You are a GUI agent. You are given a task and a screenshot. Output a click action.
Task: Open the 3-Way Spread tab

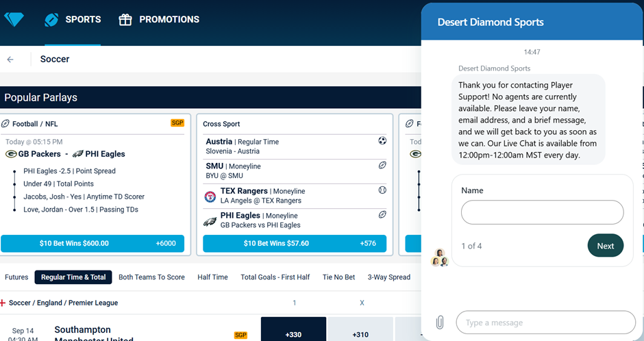[x=389, y=277]
